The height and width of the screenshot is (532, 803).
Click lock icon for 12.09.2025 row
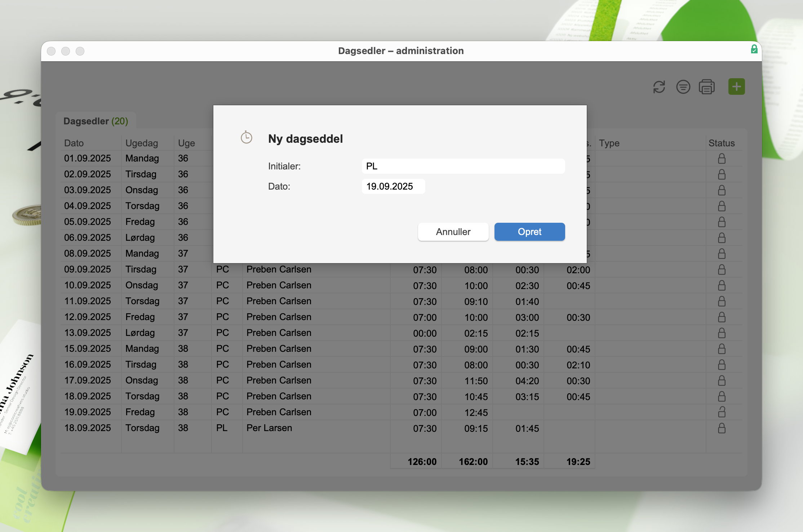722,317
